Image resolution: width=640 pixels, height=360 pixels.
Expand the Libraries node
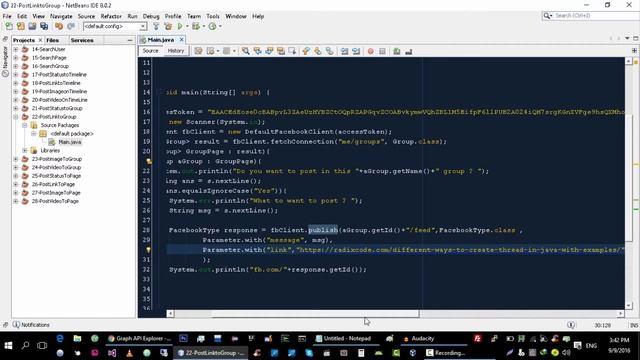tap(24, 151)
